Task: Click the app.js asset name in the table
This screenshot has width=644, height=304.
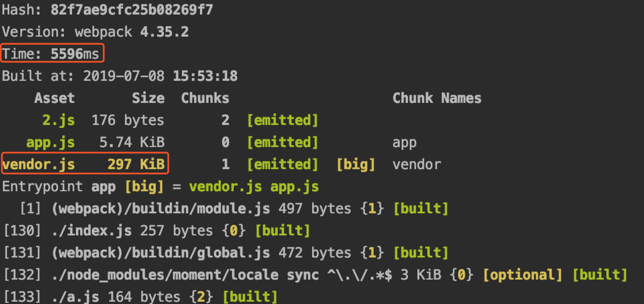Action: 50,143
